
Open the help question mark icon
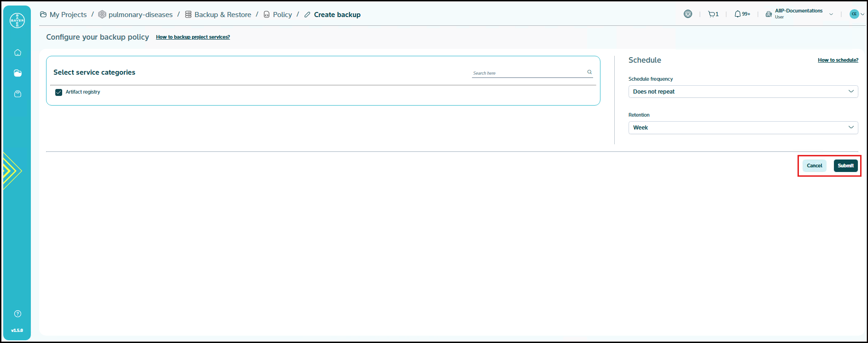click(17, 314)
